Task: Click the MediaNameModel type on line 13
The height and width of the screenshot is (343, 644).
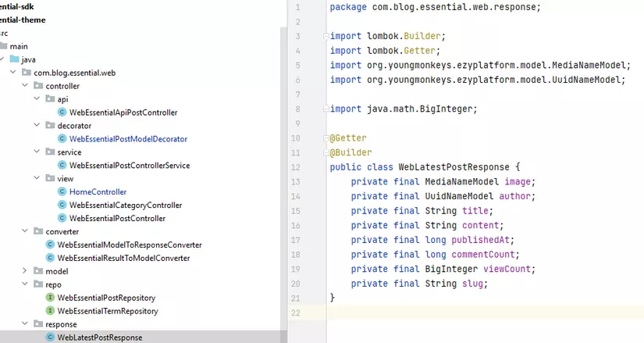Action: 461,182
